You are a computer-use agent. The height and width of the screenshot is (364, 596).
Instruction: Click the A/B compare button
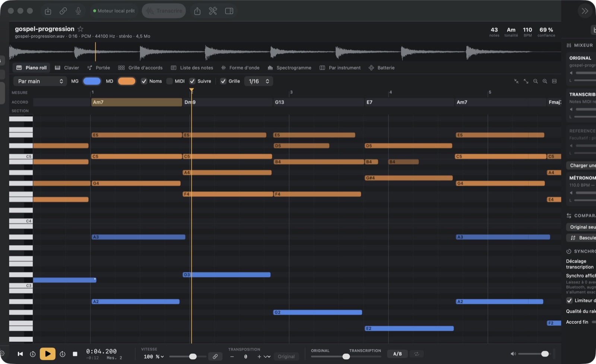397,354
